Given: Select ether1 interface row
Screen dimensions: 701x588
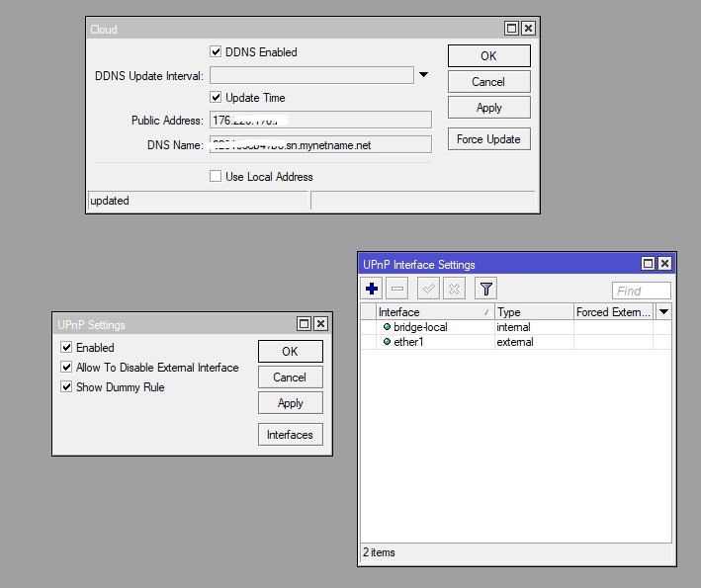Looking at the screenshot, I should click(x=515, y=342).
